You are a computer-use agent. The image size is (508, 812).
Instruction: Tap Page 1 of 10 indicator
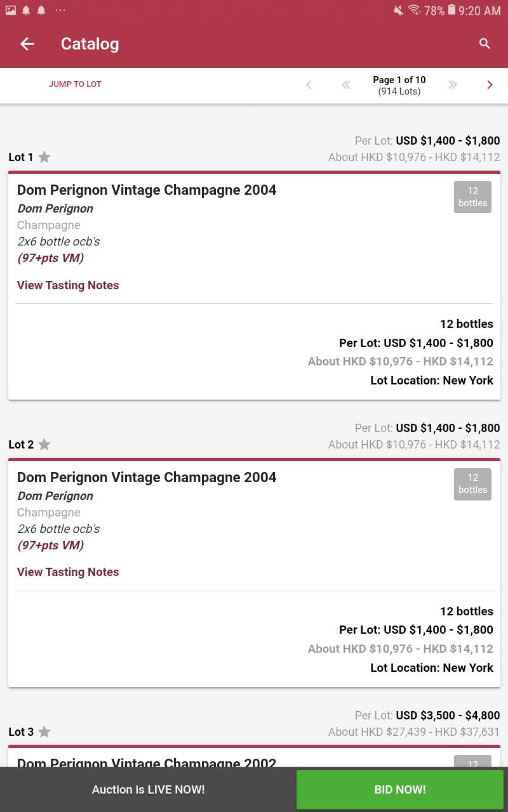(x=399, y=85)
